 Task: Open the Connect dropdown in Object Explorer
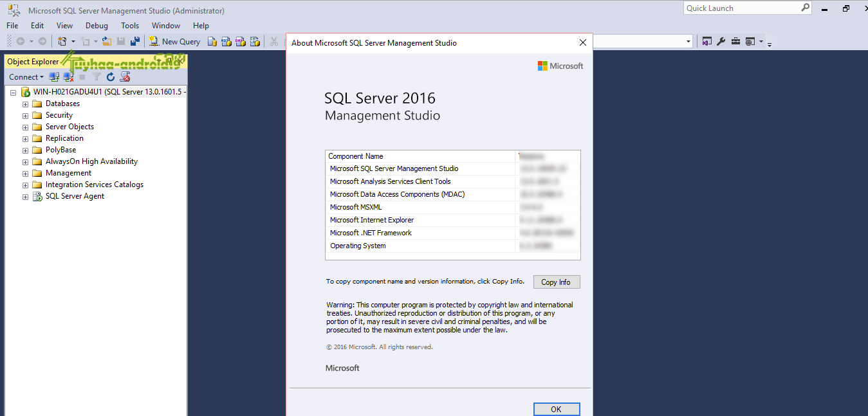26,77
